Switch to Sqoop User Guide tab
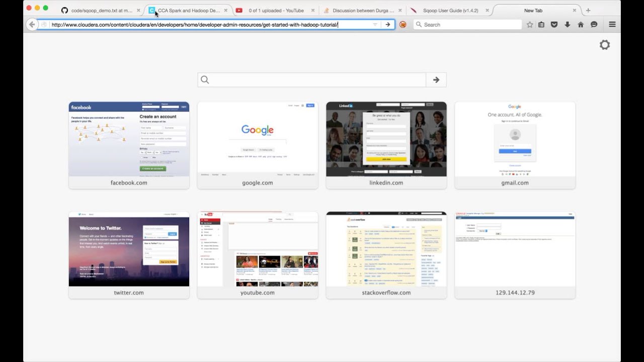Screen dimensions: 644x362 (x=449, y=10)
